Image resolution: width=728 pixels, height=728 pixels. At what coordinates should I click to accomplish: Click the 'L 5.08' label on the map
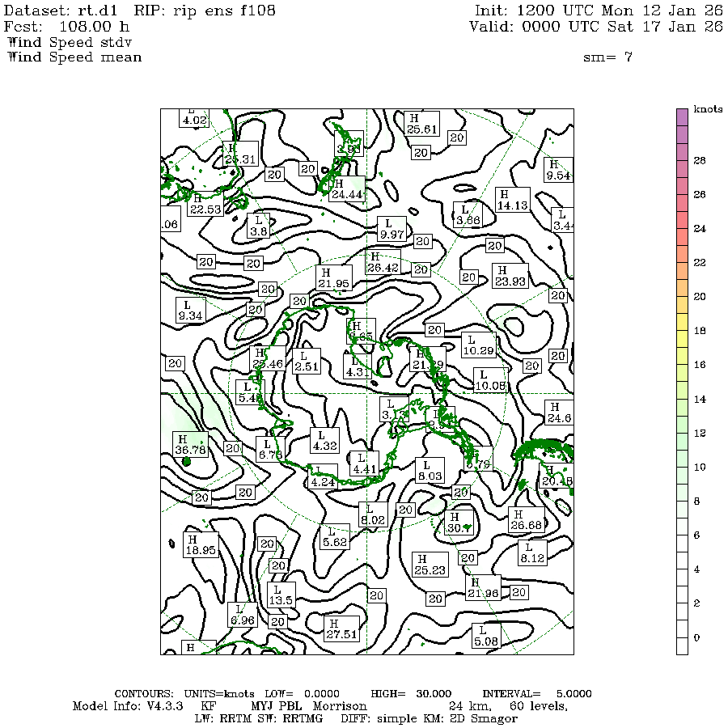[486, 636]
